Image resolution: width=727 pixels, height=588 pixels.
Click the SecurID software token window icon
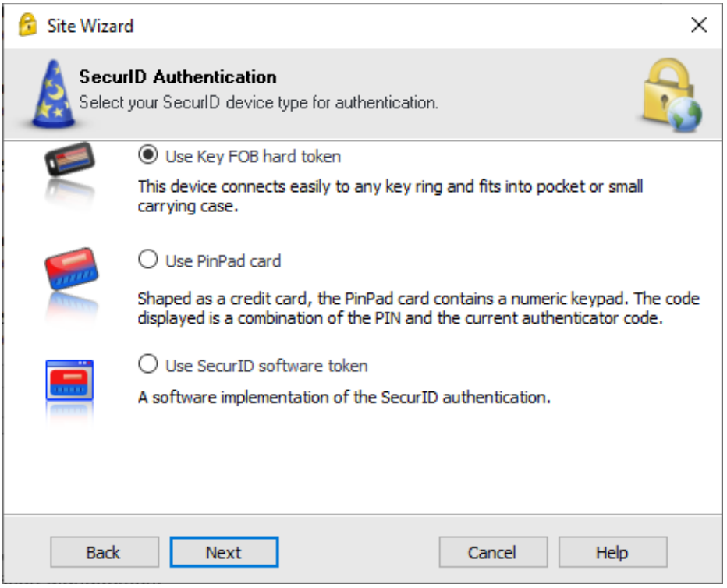(x=69, y=380)
